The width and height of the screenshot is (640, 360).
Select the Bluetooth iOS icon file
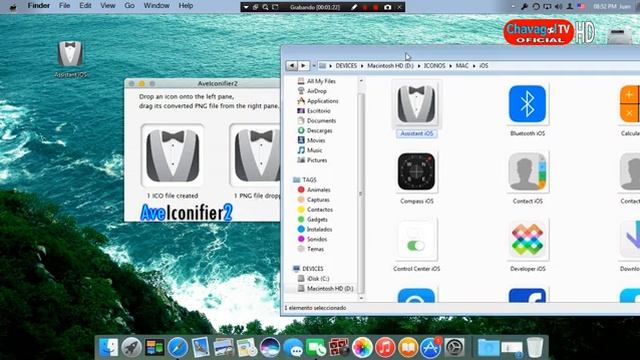point(527,104)
